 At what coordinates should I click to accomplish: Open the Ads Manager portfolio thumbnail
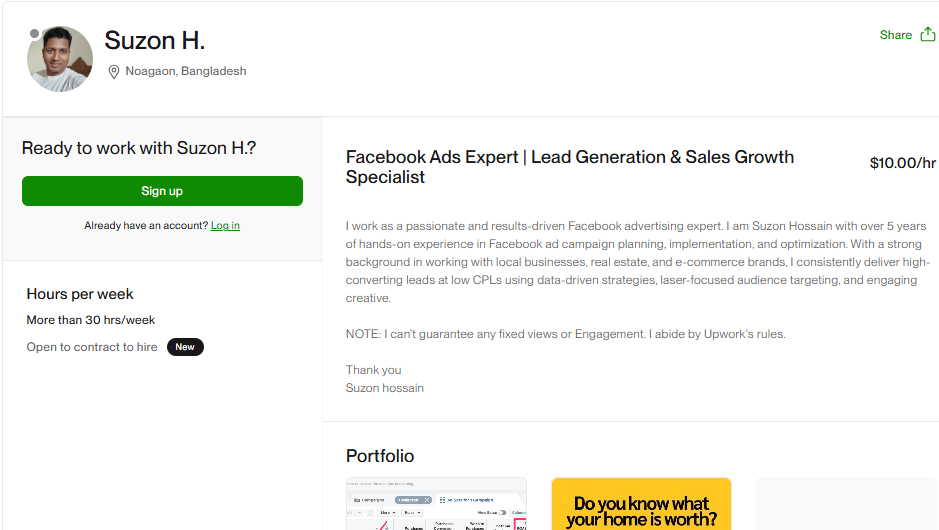click(x=436, y=504)
